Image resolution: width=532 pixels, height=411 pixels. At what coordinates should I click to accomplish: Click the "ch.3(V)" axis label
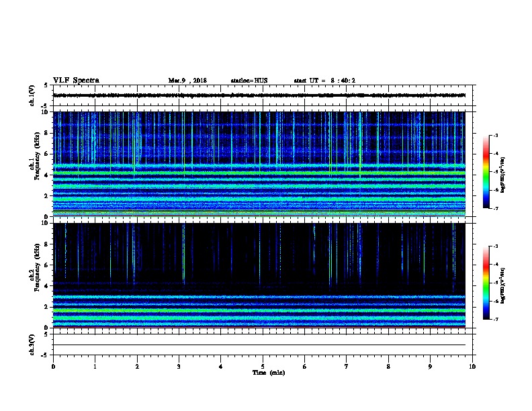[32, 345]
